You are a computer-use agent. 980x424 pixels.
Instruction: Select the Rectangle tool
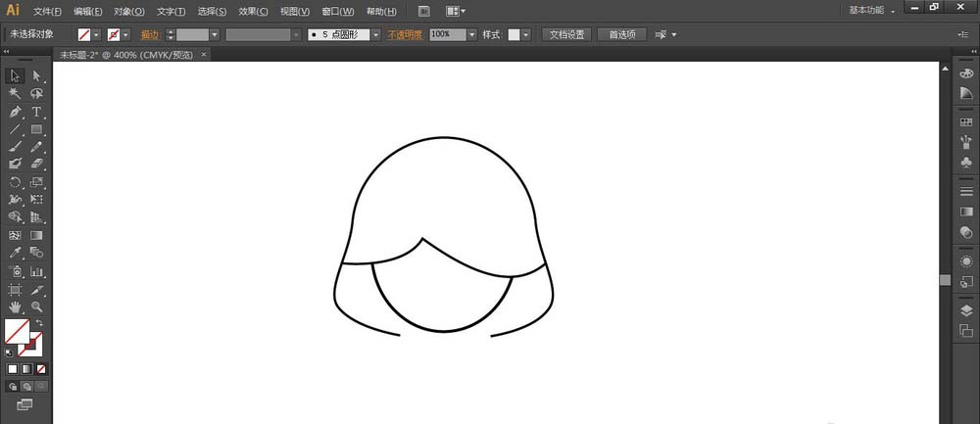pyautogui.click(x=36, y=129)
